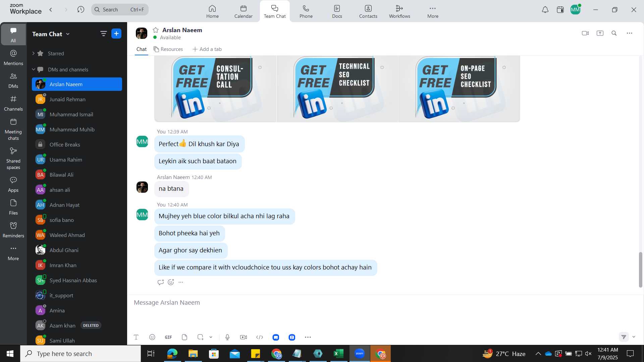Screen dimensions: 644x362
Task: Filter chats list icon
Action: (x=103, y=34)
